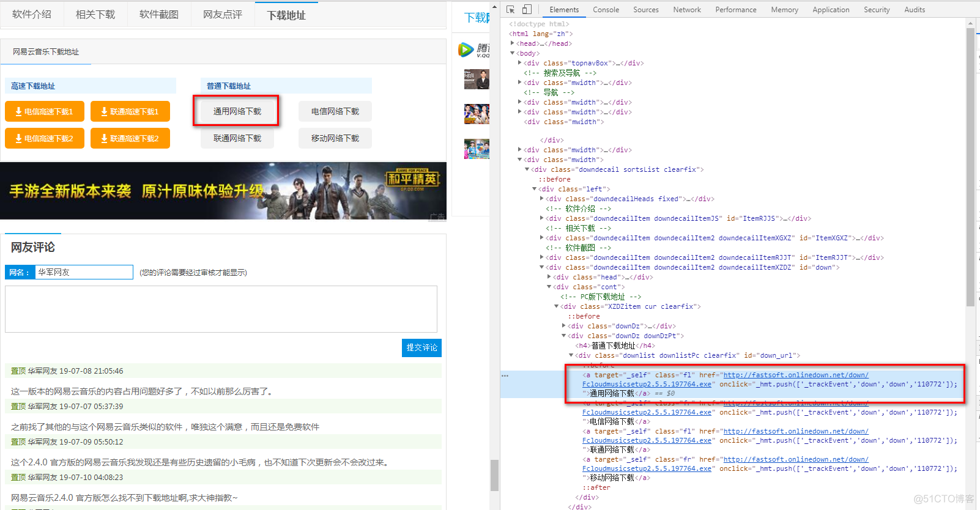
Task: Click the 联通高速下载2 button
Action: click(x=130, y=138)
